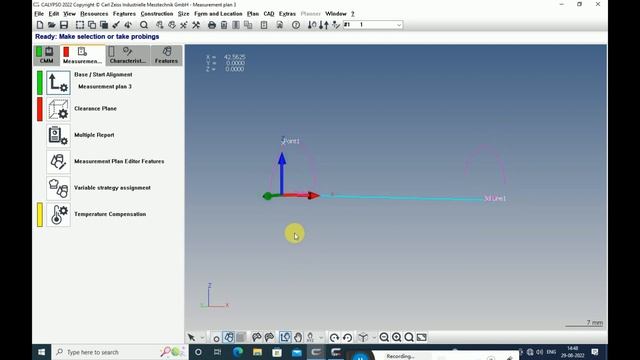Open the Edit menu
This screenshot has width=640, height=360.
coord(54,14)
